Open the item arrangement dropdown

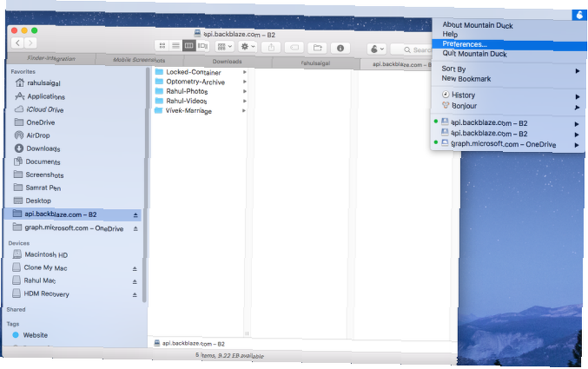pyautogui.click(x=225, y=46)
